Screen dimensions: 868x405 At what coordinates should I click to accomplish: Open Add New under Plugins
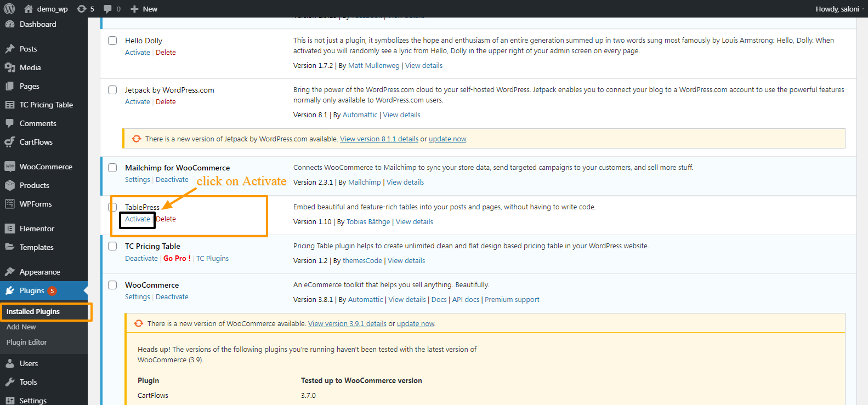point(21,327)
